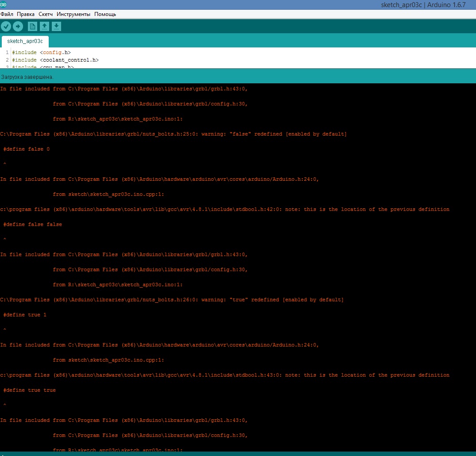This screenshot has height=456, width=476.
Task: Click the Upload arrow button
Action: (18, 27)
